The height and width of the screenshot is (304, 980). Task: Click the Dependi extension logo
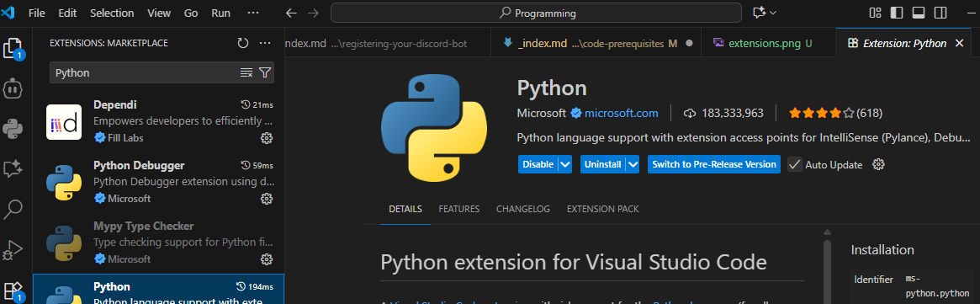64,122
